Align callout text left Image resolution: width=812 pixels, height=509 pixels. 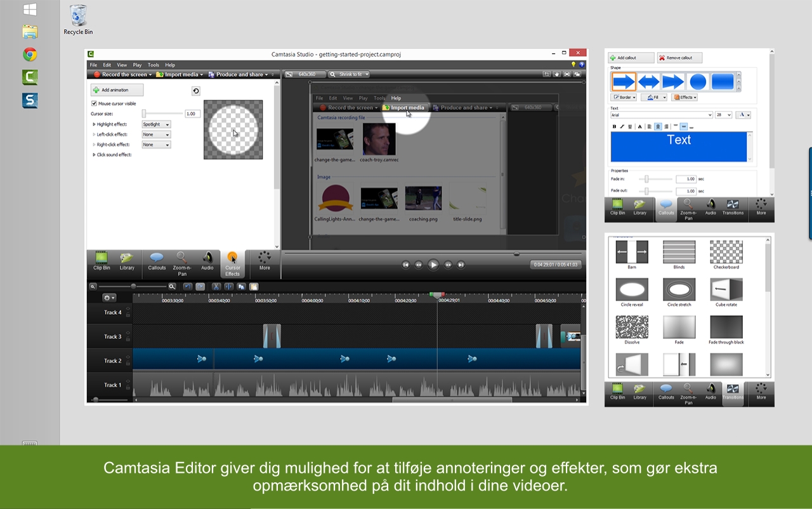coord(650,126)
